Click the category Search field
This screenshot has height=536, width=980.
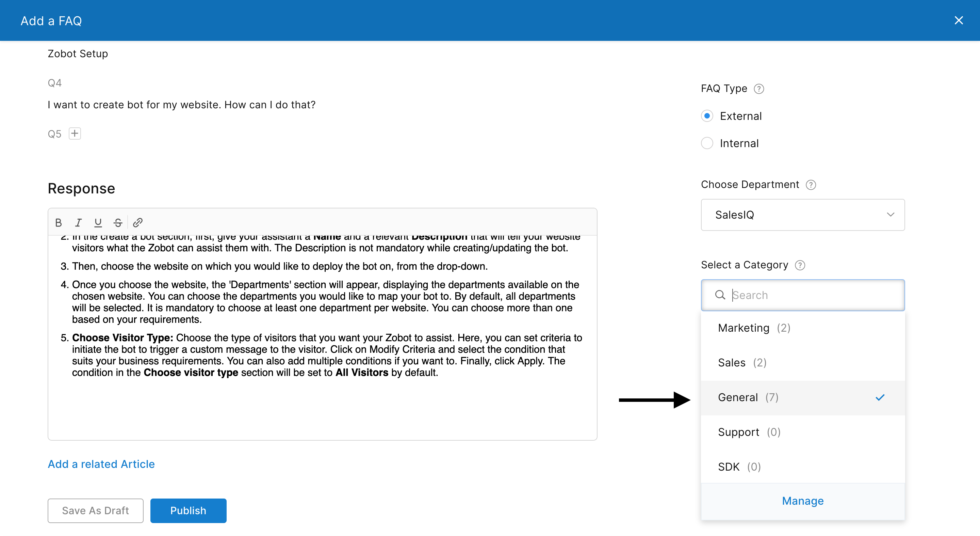814,295
